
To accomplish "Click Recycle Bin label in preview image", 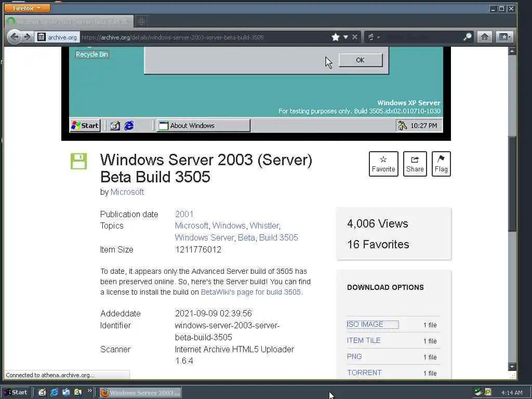I will 91,54.
